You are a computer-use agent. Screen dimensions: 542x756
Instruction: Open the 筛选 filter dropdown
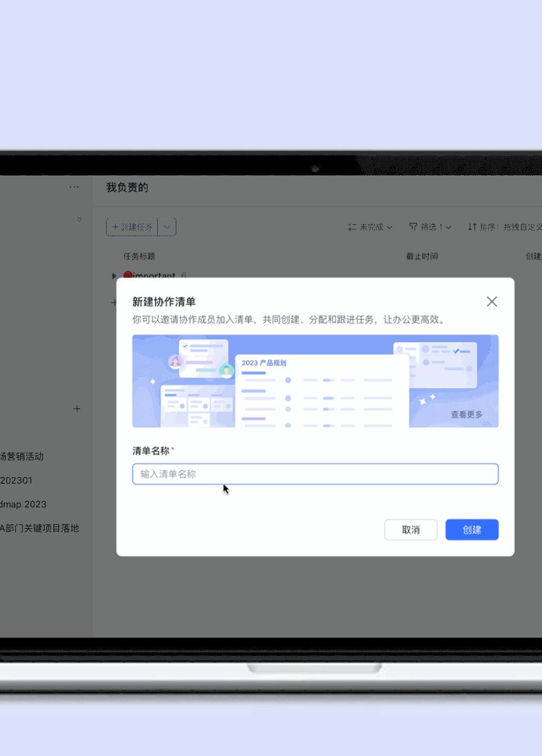[x=430, y=227]
